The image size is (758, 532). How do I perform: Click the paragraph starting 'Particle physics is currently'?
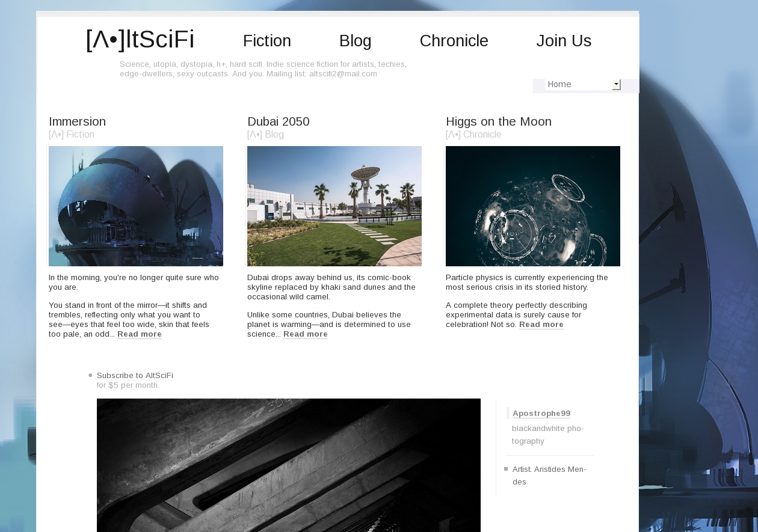pyautogui.click(x=527, y=283)
